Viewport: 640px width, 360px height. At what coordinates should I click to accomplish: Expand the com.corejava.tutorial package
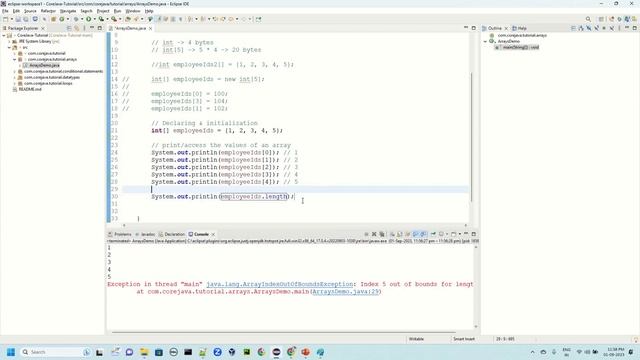[x=15, y=53]
